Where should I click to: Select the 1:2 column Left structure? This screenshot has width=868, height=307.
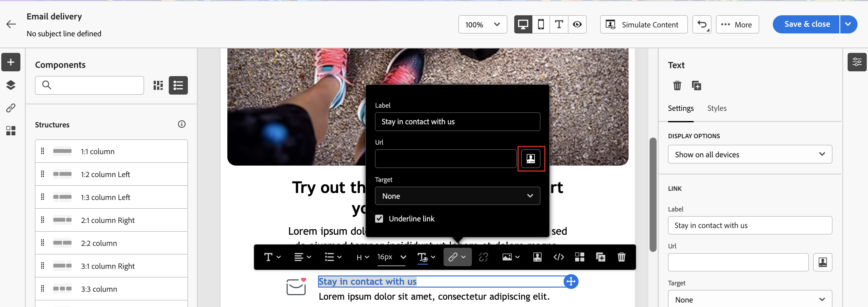point(111,174)
